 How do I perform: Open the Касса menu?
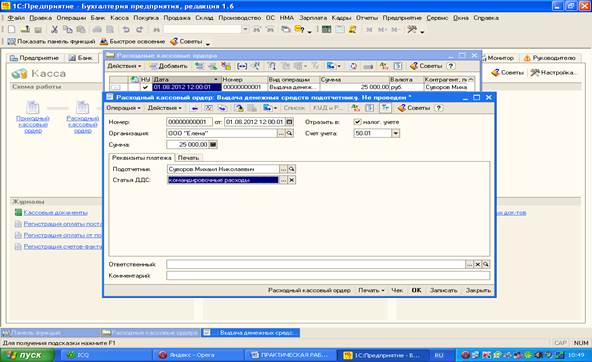pyautogui.click(x=119, y=18)
